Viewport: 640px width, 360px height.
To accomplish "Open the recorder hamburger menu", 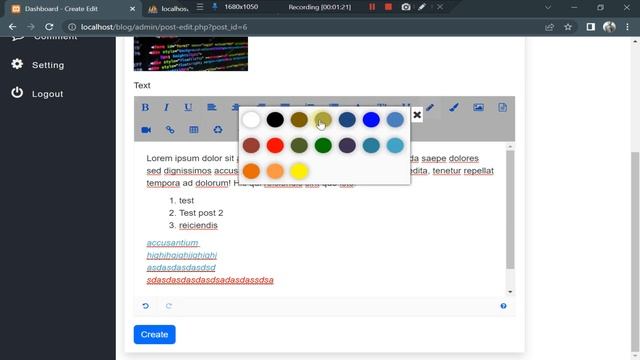I will (200, 7).
